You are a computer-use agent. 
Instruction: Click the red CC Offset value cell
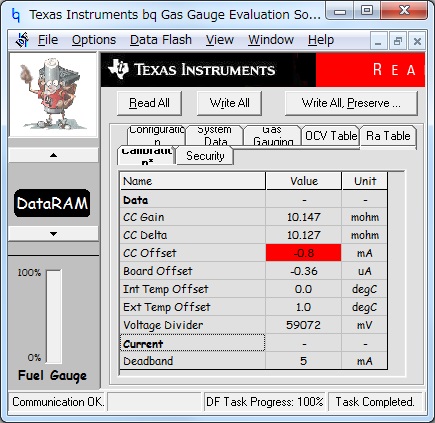click(304, 253)
